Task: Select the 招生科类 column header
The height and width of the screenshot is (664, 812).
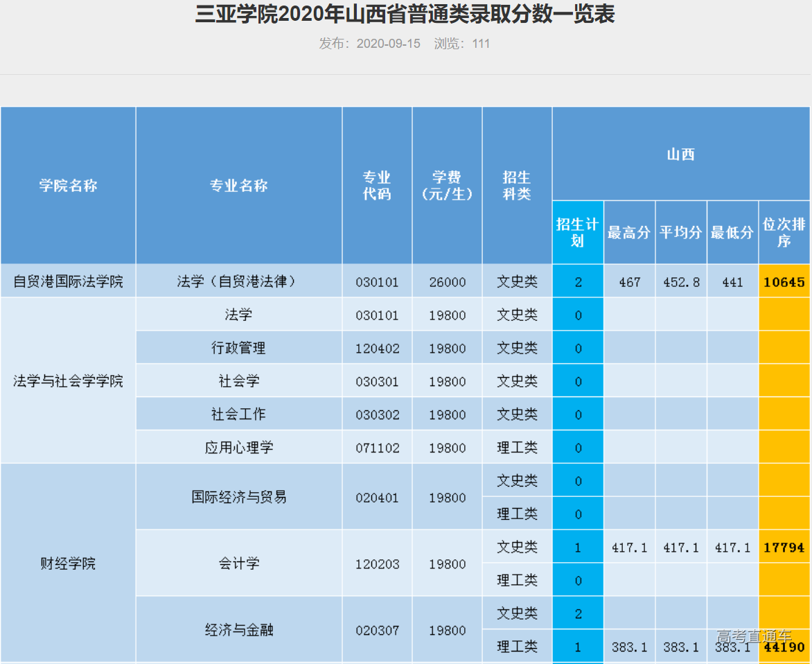Action: [517, 186]
